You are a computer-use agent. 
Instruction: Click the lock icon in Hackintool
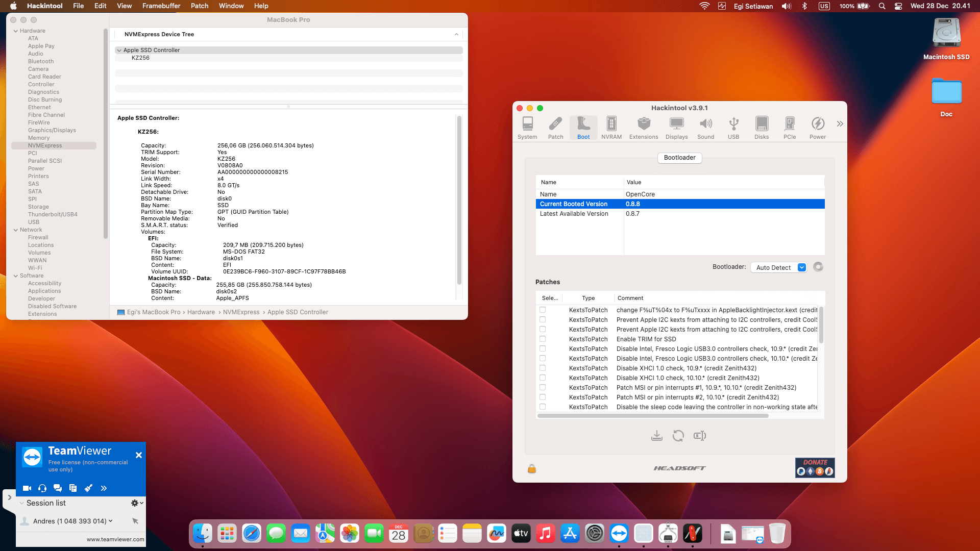pos(531,468)
